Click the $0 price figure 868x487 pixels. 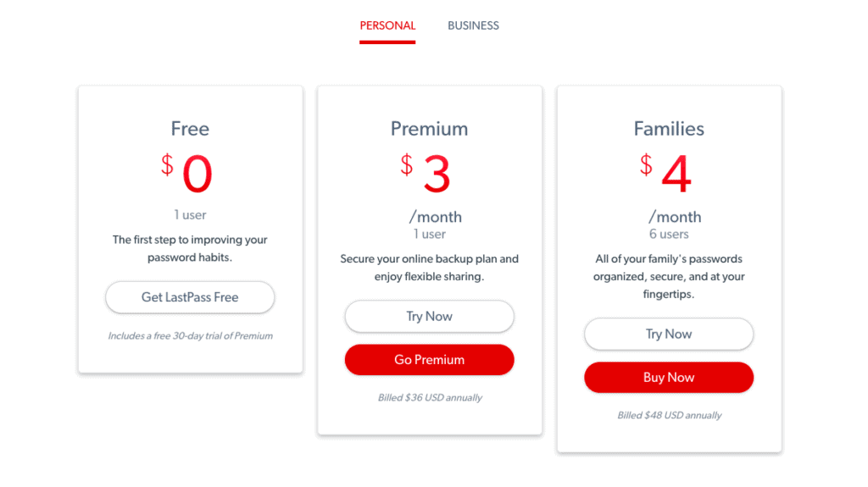tap(187, 174)
